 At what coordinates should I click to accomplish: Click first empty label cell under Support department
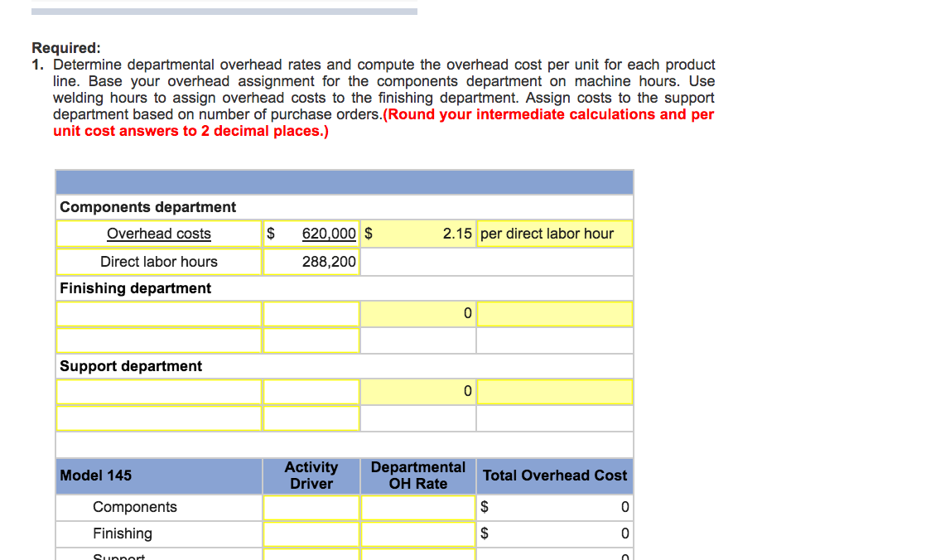(x=159, y=392)
